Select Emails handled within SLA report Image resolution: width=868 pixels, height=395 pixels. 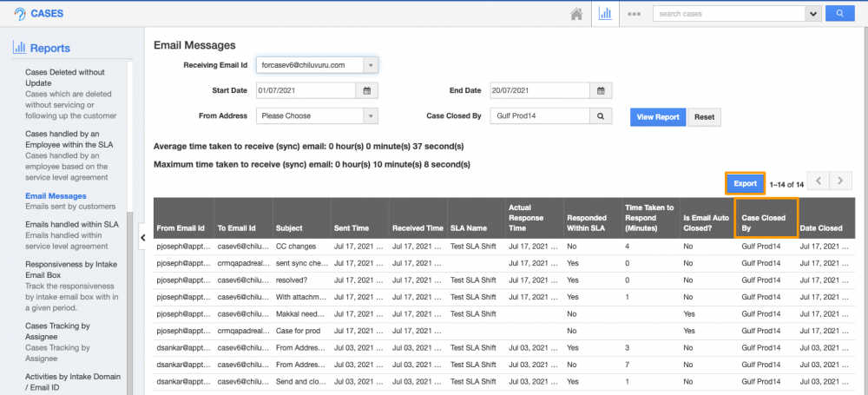[71, 224]
